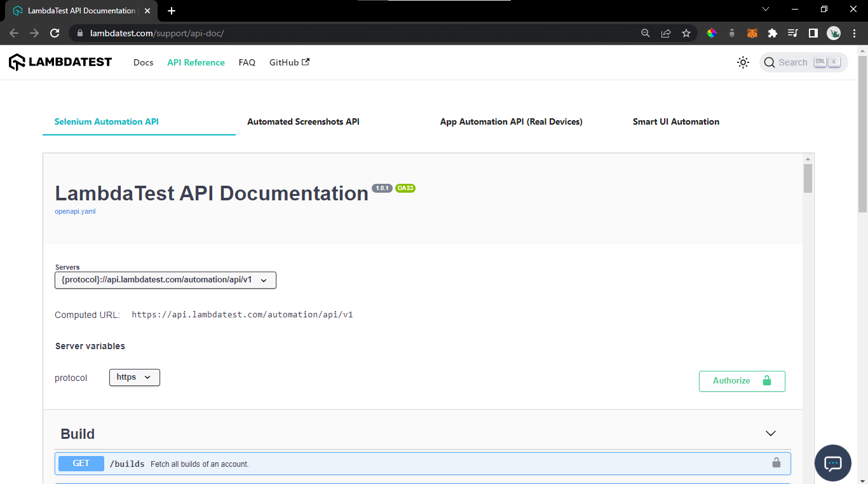The width and height of the screenshot is (868, 484).
Task: Click the browser address bar URL
Action: pos(157,33)
